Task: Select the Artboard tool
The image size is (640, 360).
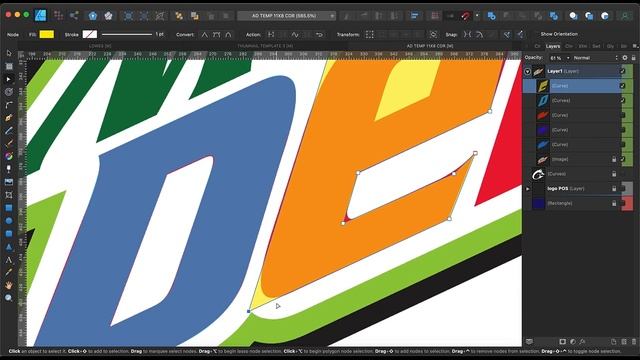Action: 9,66
